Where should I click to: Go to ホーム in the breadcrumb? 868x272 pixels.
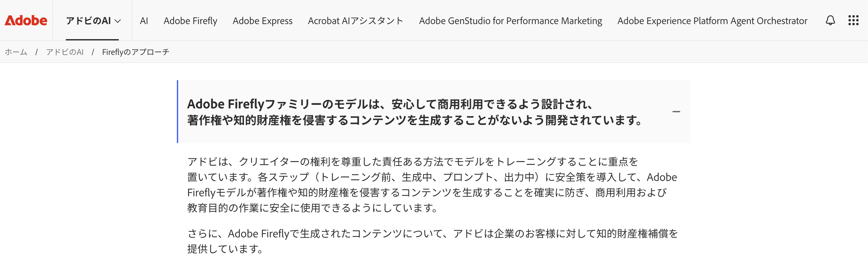[16, 52]
